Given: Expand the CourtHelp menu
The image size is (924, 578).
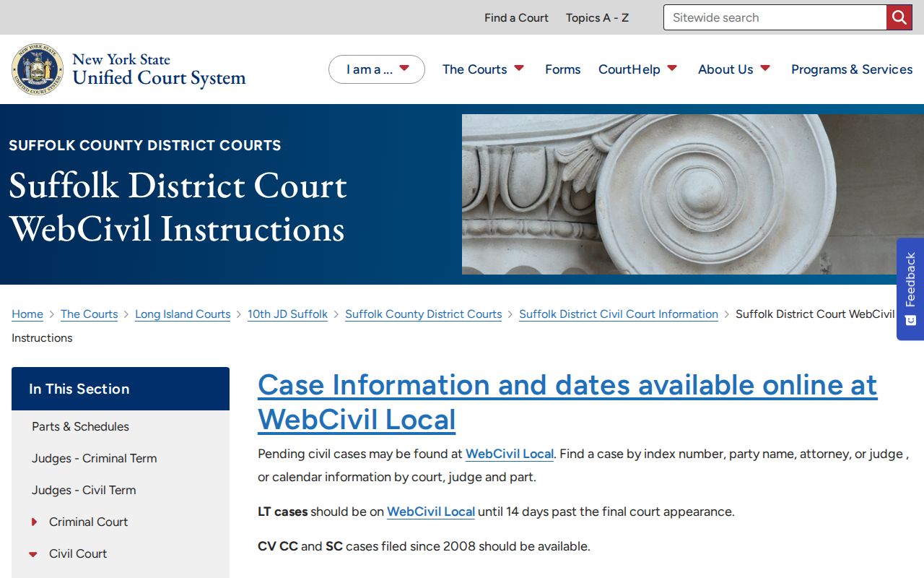Looking at the screenshot, I should pyautogui.click(x=638, y=69).
